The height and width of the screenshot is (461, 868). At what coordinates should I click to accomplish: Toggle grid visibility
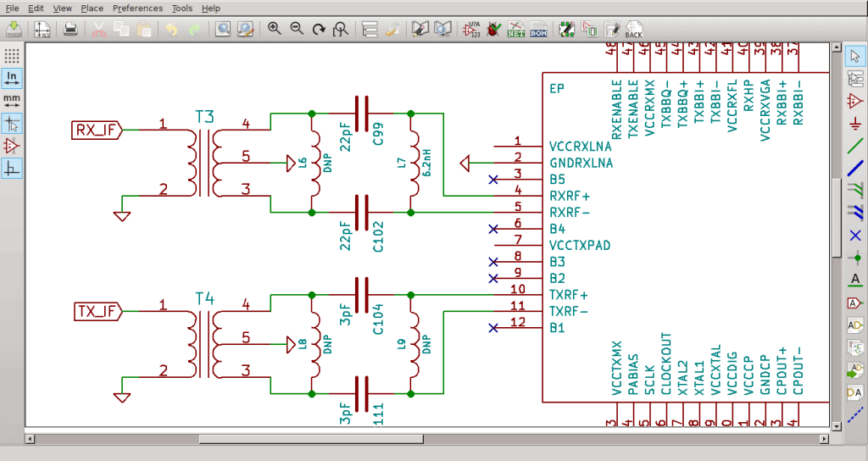pyautogui.click(x=12, y=55)
